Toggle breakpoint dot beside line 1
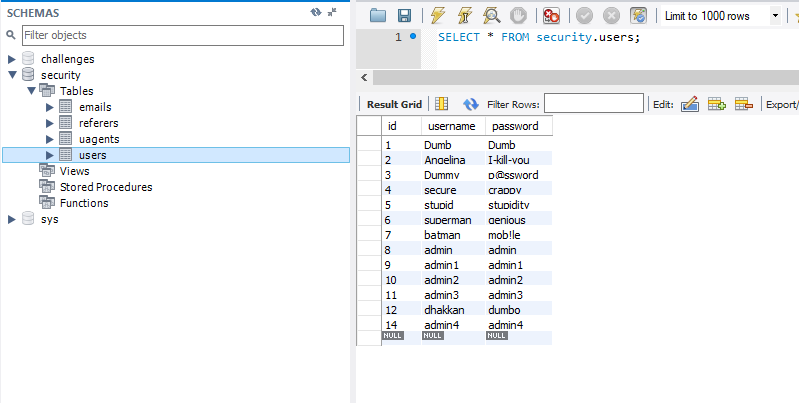The image size is (799, 403). pyautogui.click(x=413, y=36)
